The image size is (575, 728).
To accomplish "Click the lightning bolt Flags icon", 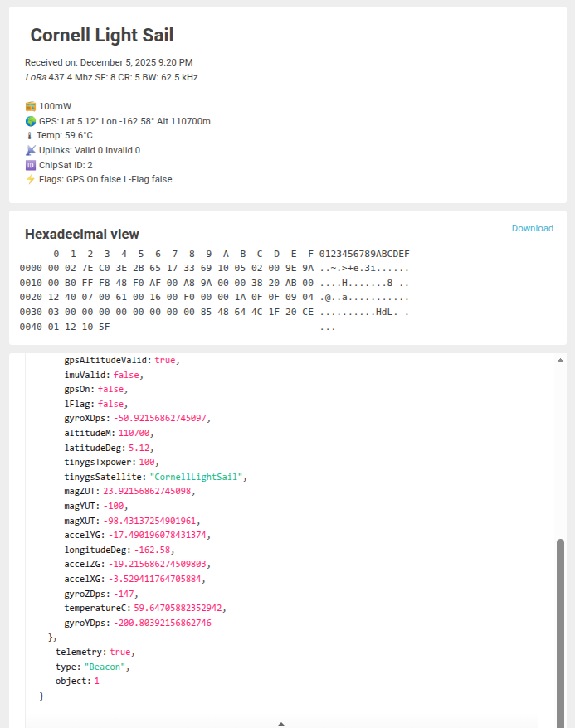I will (31, 179).
